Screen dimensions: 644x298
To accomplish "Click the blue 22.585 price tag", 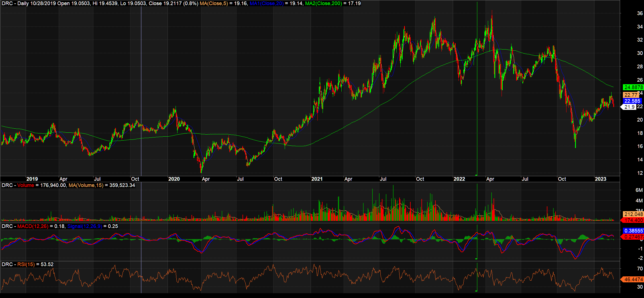I will point(632,101).
